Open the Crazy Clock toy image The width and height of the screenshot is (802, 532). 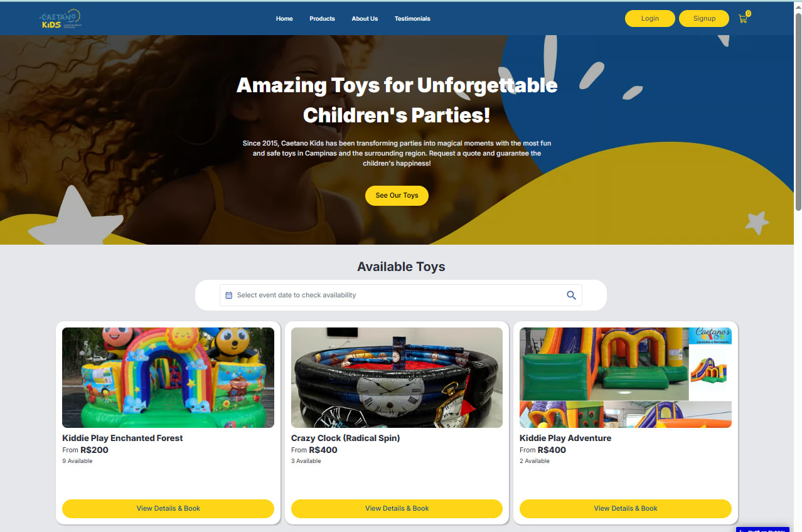click(397, 378)
